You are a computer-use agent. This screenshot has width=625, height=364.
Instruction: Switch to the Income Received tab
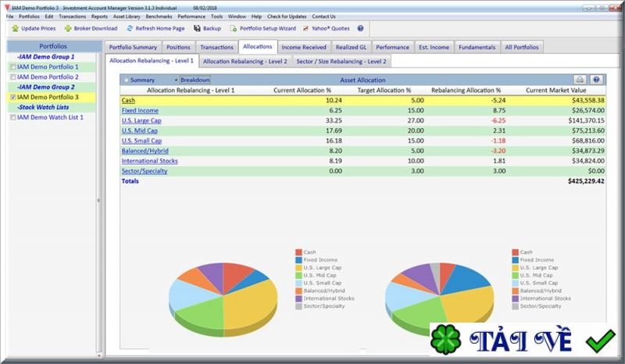[304, 47]
